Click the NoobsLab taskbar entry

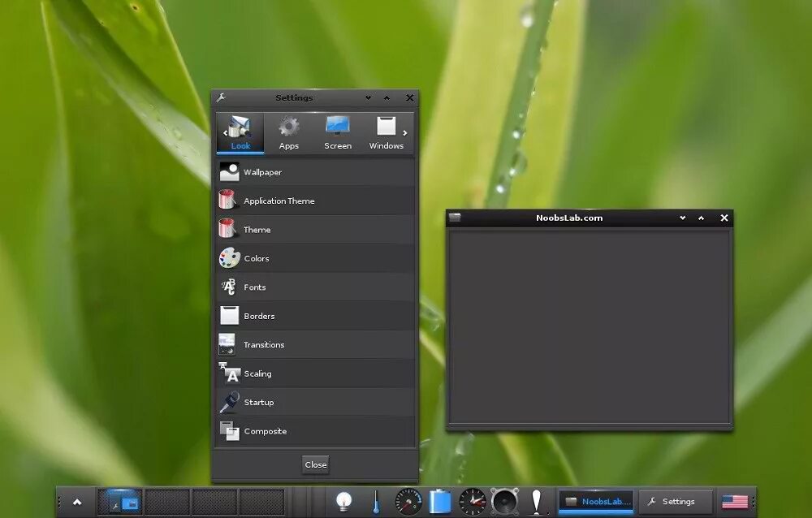pos(595,501)
